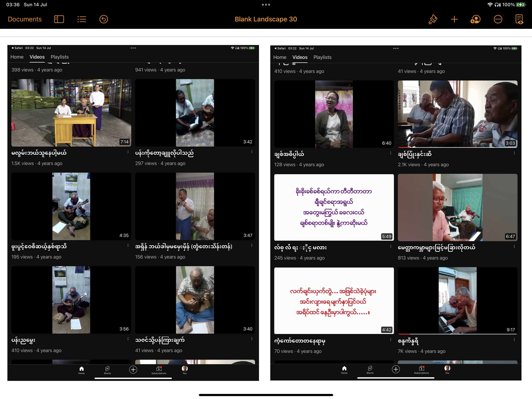Image resolution: width=532 pixels, height=399 pixels.
Task: Tap the Blank Landscape 30 title
Action: click(266, 19)
